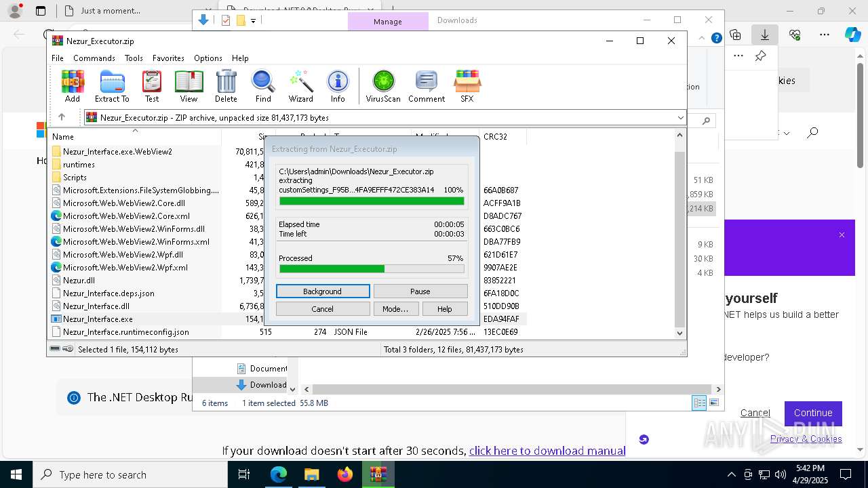Image resolution: width=868 pixels, height=488 pixels.
Task: Select the Nezur_Interface.exe.WebView2 folder
Action: click(x=117, y=152)
